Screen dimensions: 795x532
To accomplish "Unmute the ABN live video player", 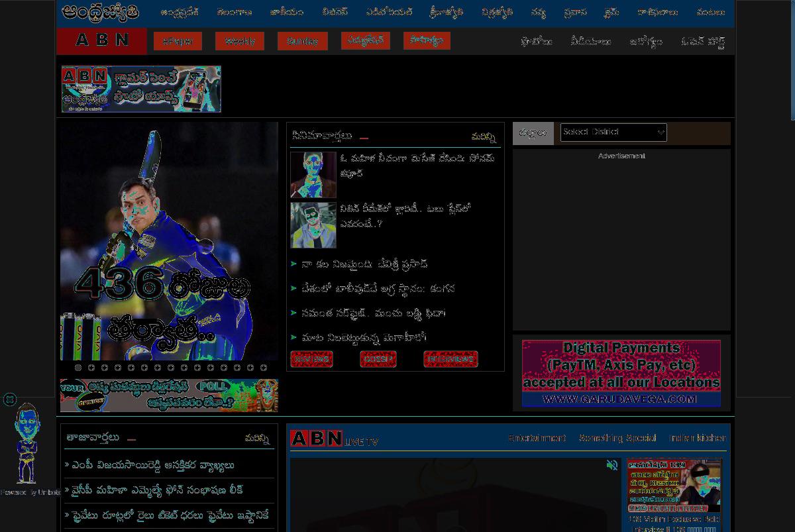I will [x=612, y=465].
